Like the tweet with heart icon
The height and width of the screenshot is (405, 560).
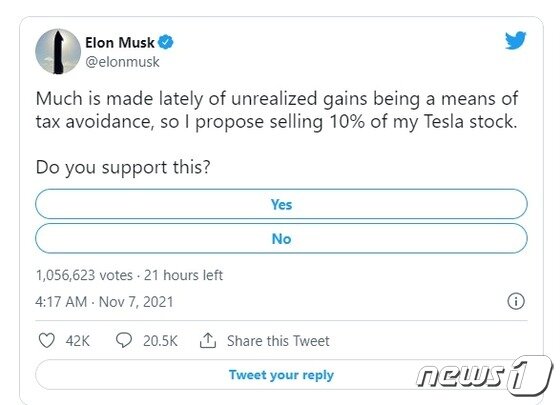[46, 340]
